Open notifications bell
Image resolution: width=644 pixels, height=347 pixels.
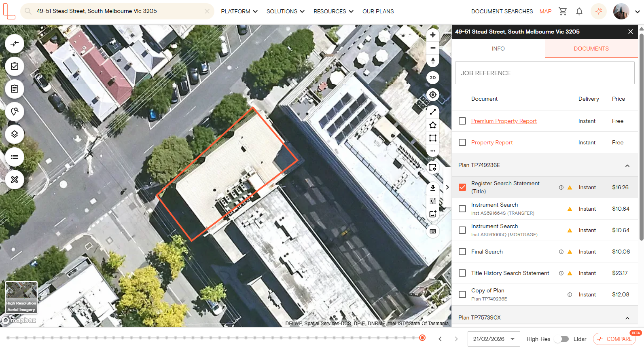(579, 11)
